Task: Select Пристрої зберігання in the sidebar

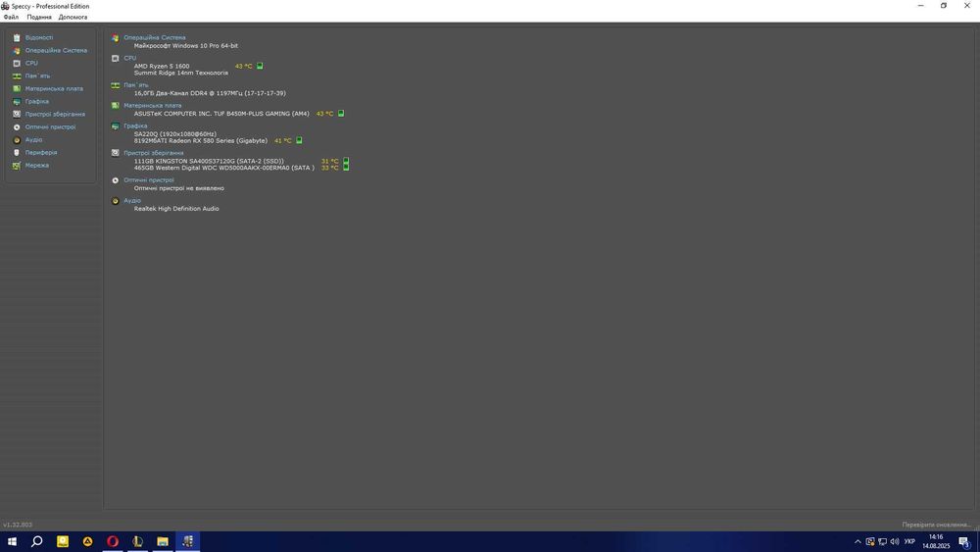Action: click(55, 115)
